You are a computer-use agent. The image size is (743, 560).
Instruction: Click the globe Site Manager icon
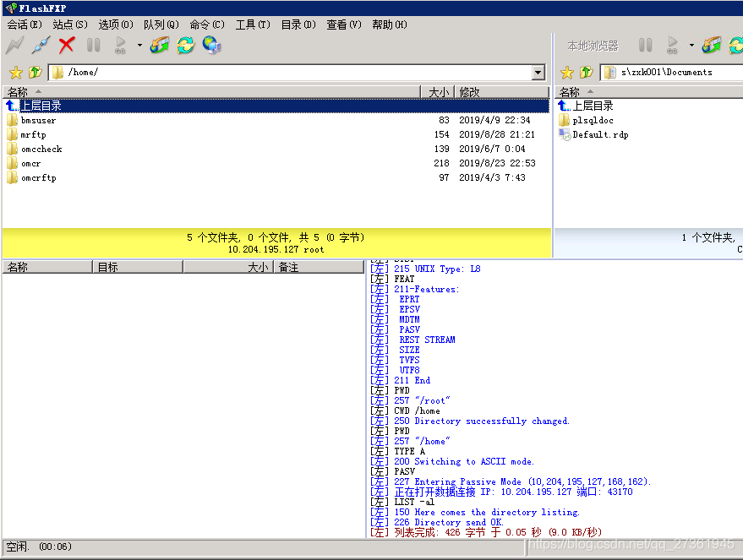click(212, 46)
